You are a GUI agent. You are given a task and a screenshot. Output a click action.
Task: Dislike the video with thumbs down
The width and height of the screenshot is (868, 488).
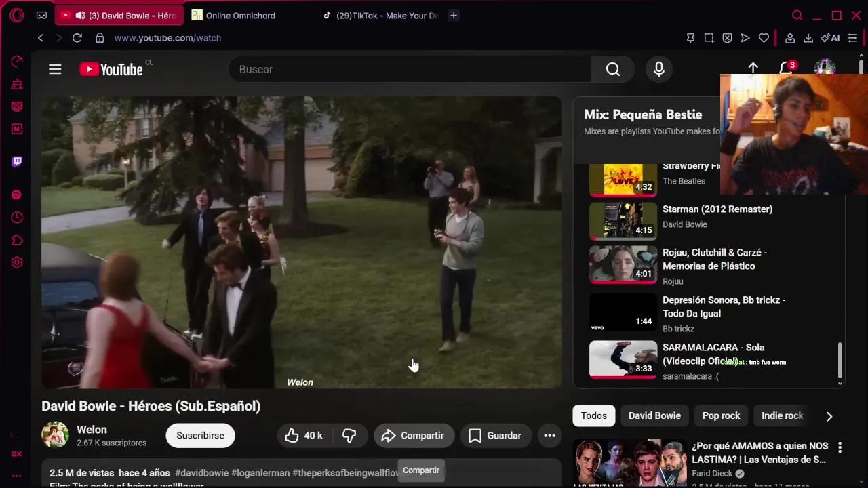349,436
